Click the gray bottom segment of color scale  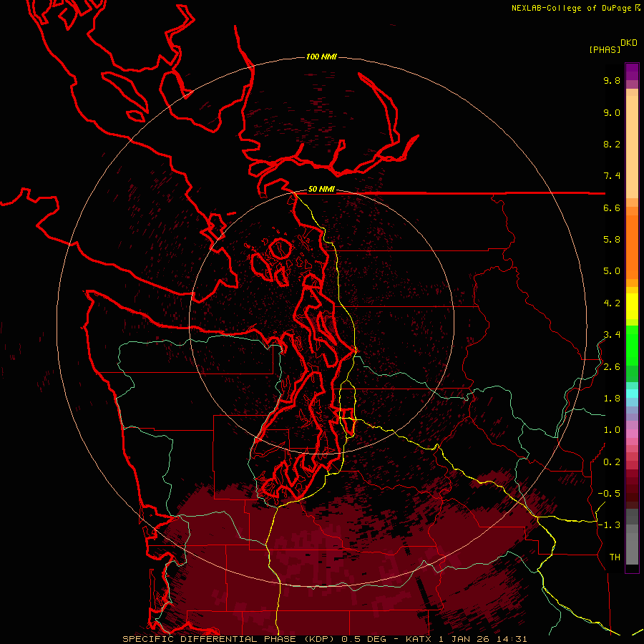point(632,549)
